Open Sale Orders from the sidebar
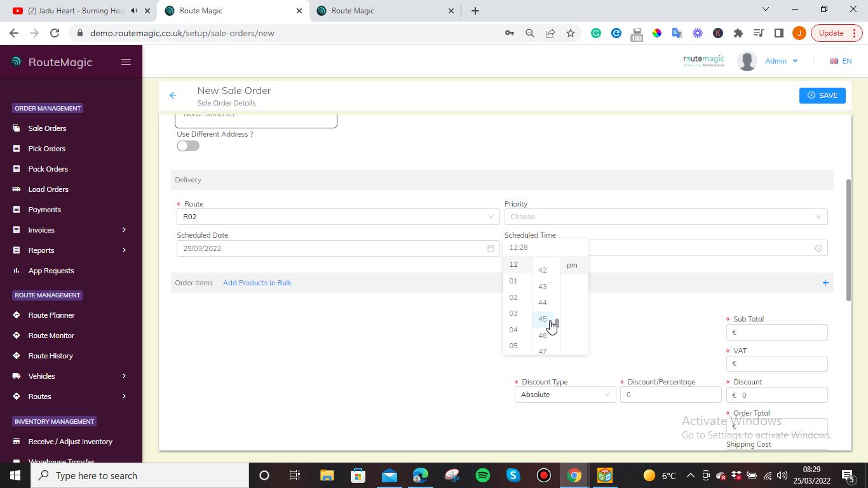 [x=48, y=128]
